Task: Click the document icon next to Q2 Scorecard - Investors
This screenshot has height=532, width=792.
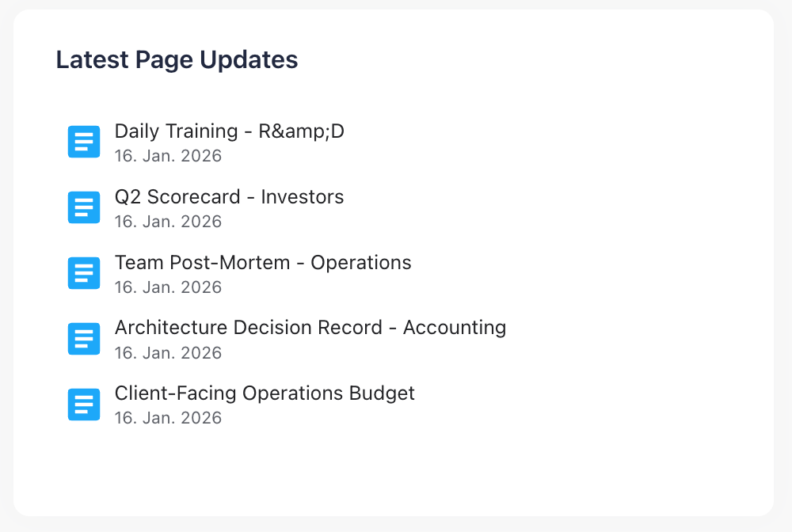Action: point(84,207)
